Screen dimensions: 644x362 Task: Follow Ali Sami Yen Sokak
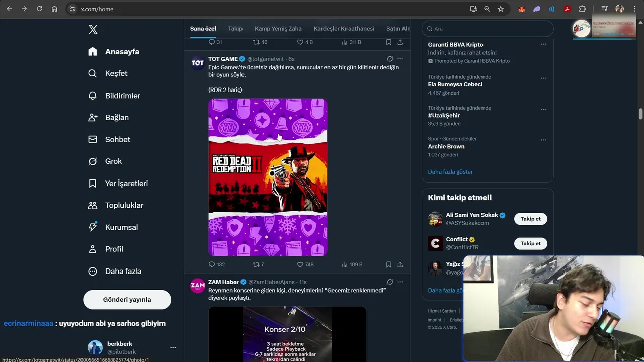(x=530, y=219)
